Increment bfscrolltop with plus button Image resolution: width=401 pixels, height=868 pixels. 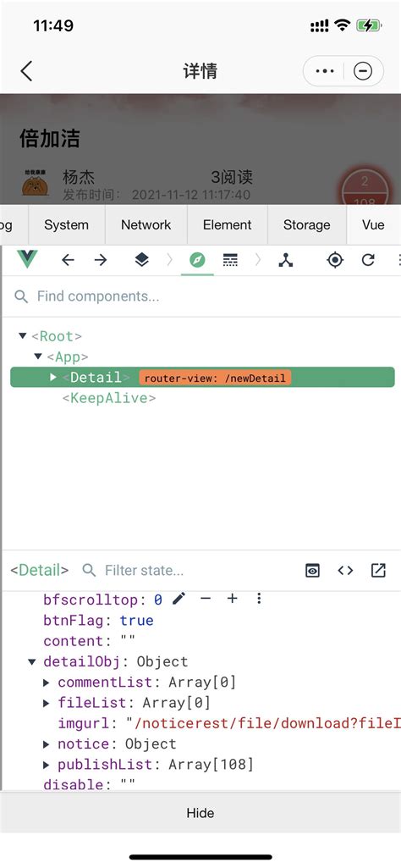pyautogui.click(x=233, y=599)
